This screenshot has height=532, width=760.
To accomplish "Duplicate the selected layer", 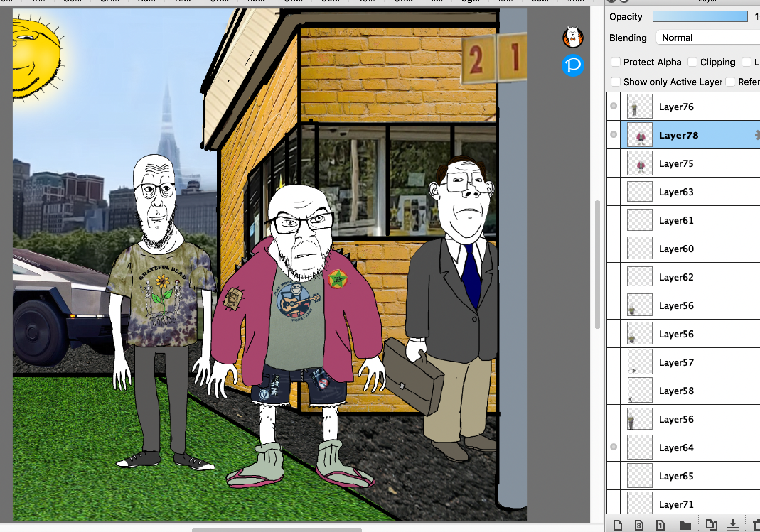I will point(711,524).
